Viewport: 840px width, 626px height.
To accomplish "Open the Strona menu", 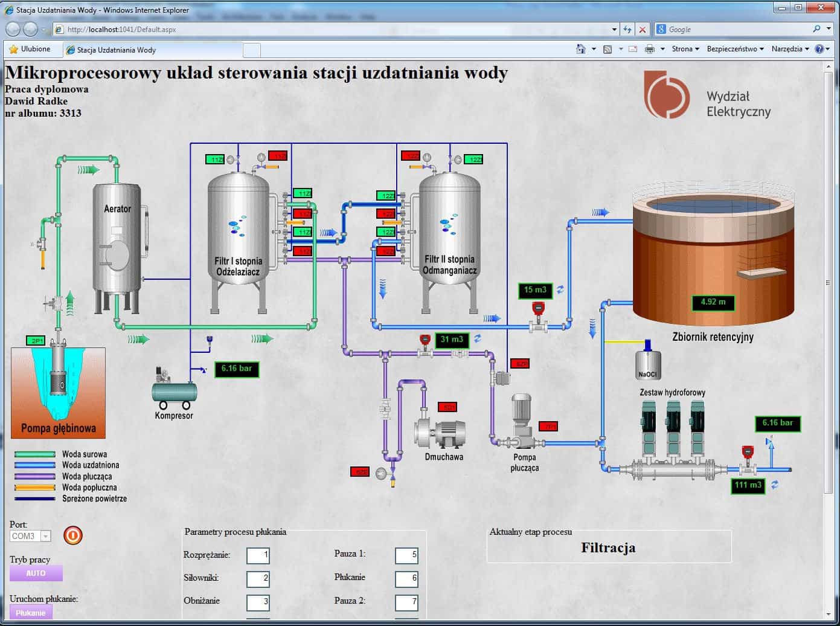I will [x=685, y=49].
